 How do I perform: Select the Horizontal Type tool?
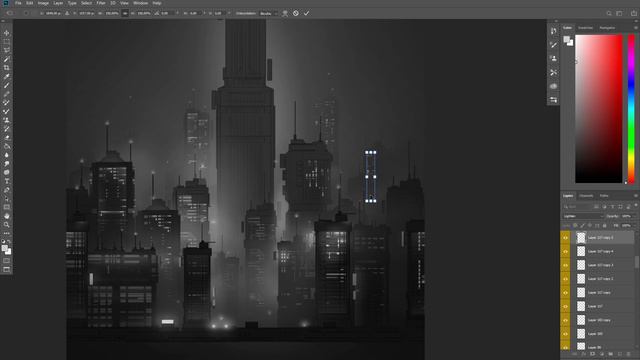pos(7,181)
